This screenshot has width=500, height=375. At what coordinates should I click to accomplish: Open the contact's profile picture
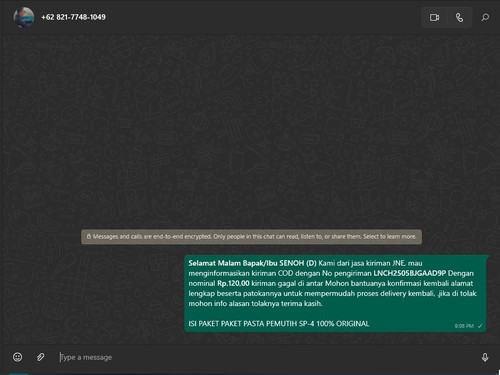pos(24,17)
